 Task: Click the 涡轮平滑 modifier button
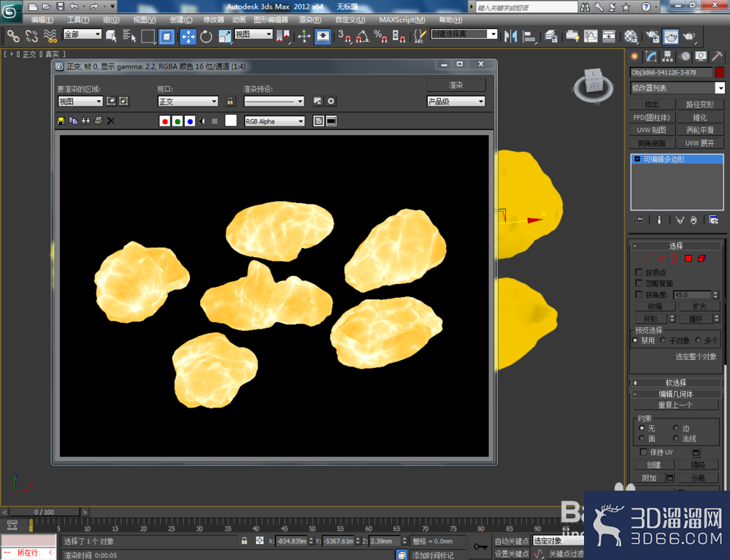700,130
